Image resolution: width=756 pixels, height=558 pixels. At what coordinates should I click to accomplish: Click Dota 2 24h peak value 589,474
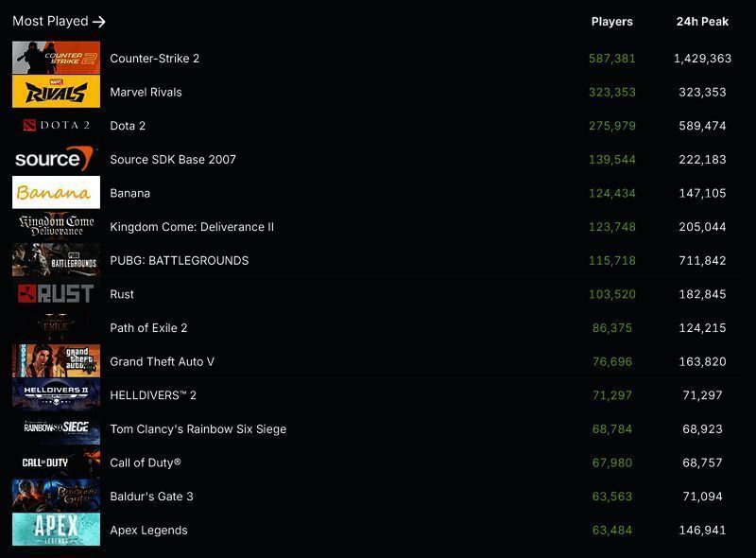tap(701, 126)
